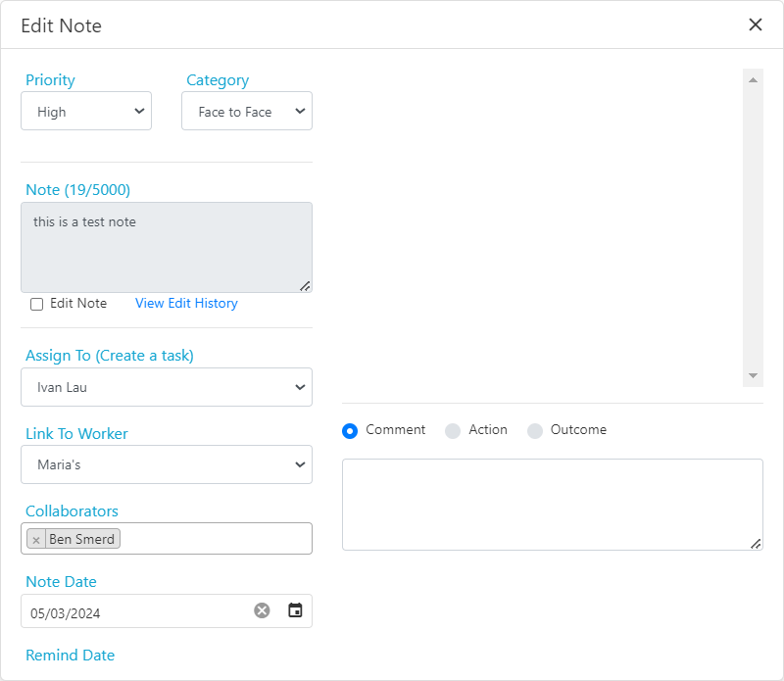Viewport: 784px width, 681px height.
Task: Click the Link To Worker label
Action: pyautogui.click(x=76, y=433)
